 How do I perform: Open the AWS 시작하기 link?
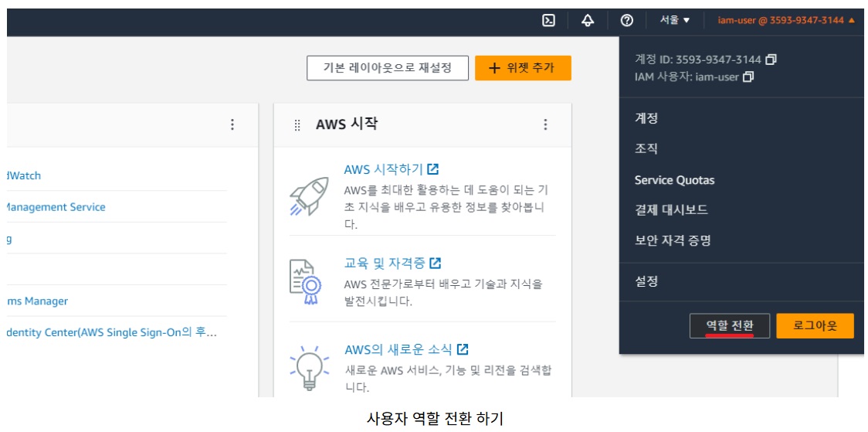[x=392, y=169]
